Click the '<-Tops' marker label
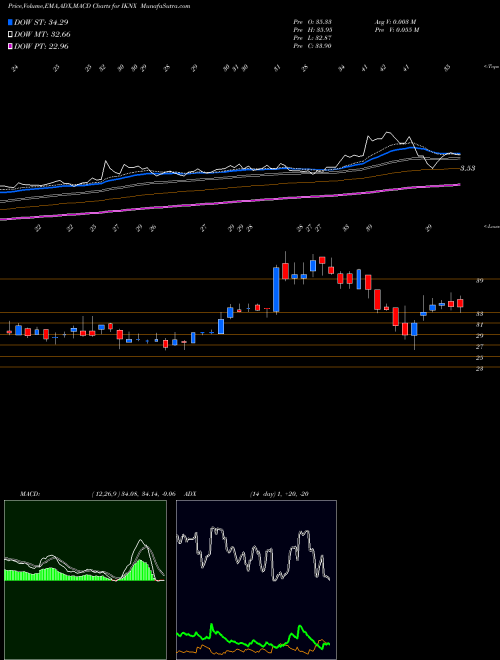This screenshot has height=660, width=500. click(492, 67)
